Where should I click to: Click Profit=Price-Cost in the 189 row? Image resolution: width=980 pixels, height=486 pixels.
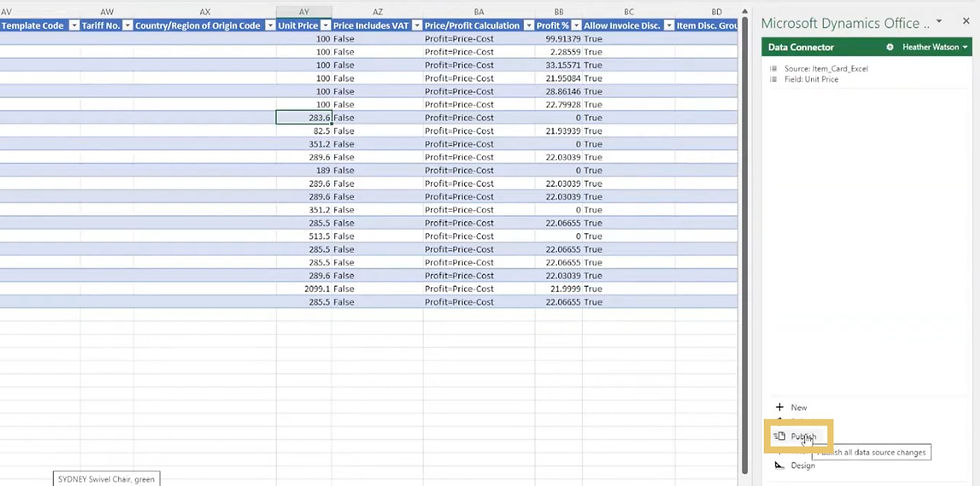(459, 170)
